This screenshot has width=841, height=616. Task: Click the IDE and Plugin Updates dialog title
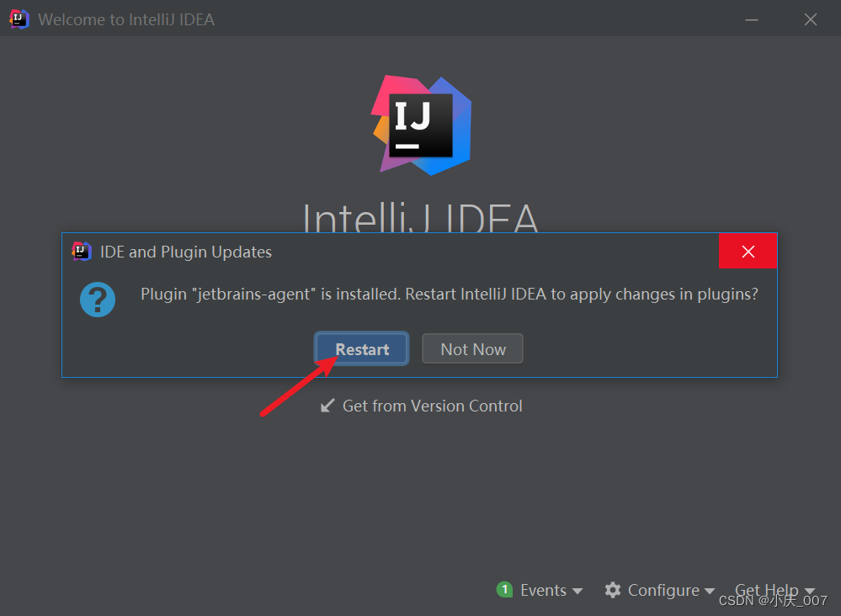click(185, 252)
